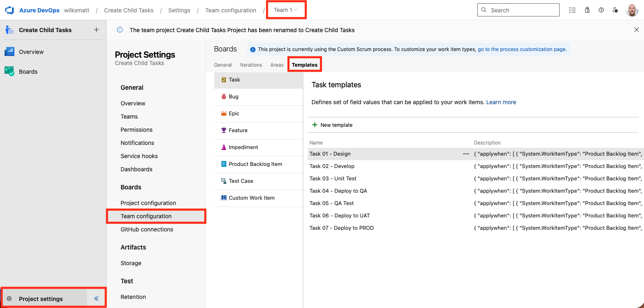Open the marketplace shopping bag icon
This screenshot has height=308, width=644.
click(587, 10)
